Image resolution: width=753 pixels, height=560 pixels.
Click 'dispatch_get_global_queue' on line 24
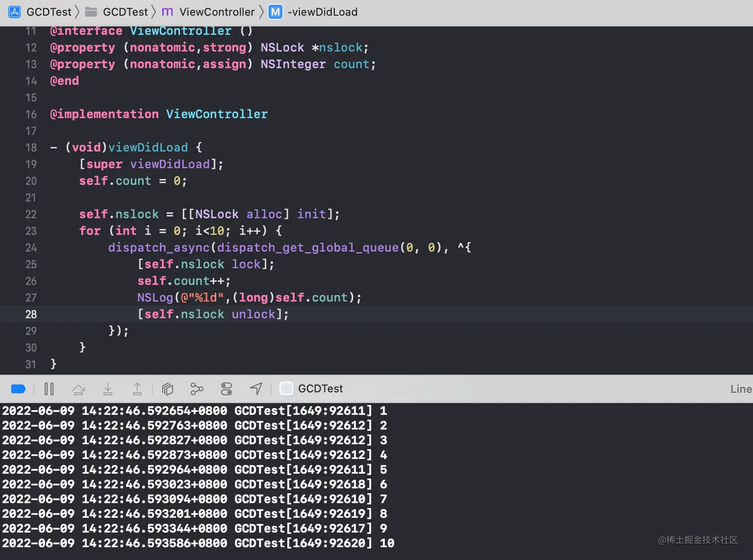[308, 248]
